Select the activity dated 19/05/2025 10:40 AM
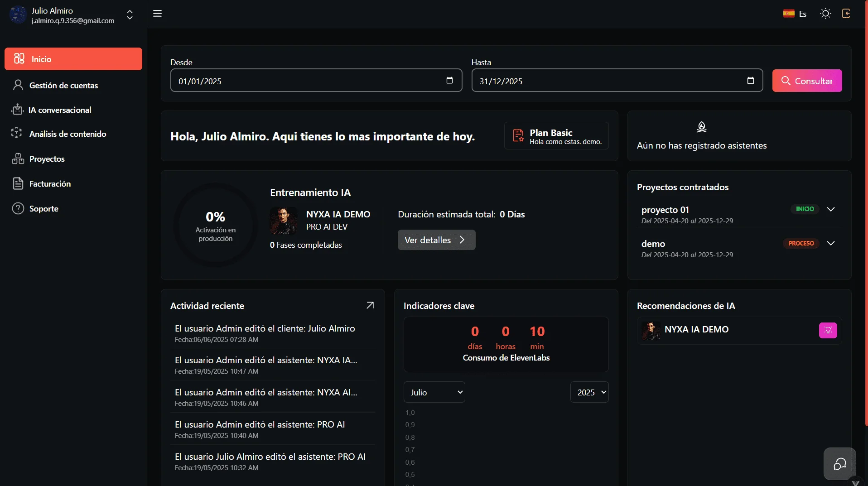868x486 pixels. pyautogui.click(x=273, y=429)
